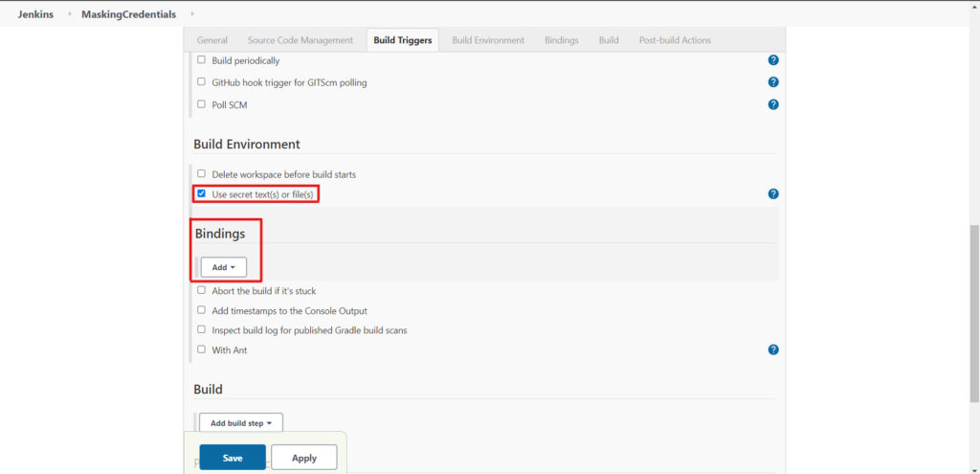Open MaskingCredentials breadcrumb link
This screenshot has width=980, height=474.
point(129,13)
